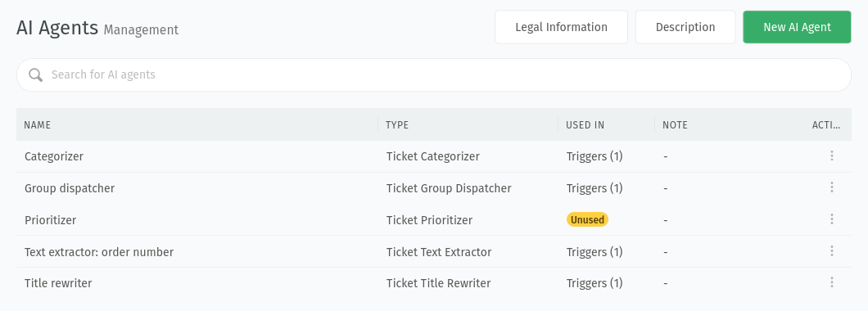Screen dimensions: 868x311
Task: Open the Prioritizer agent
Action: (x=51, y=220)
